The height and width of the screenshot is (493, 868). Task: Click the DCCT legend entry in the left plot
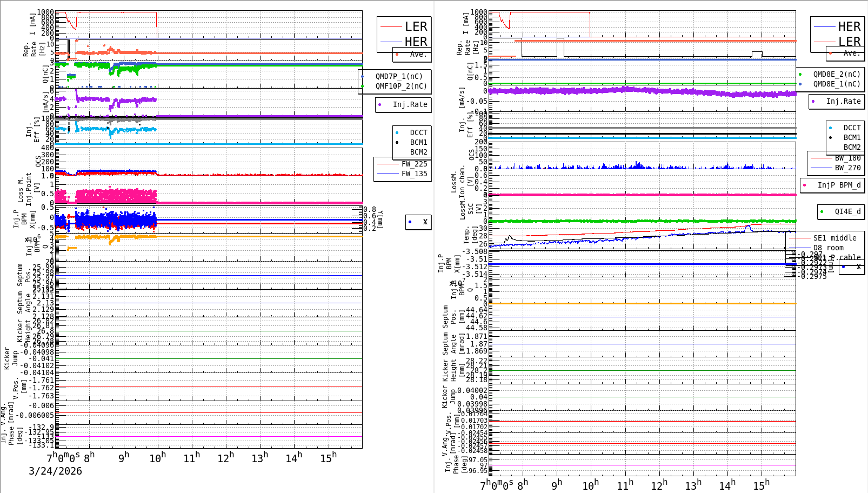(418, 132)
